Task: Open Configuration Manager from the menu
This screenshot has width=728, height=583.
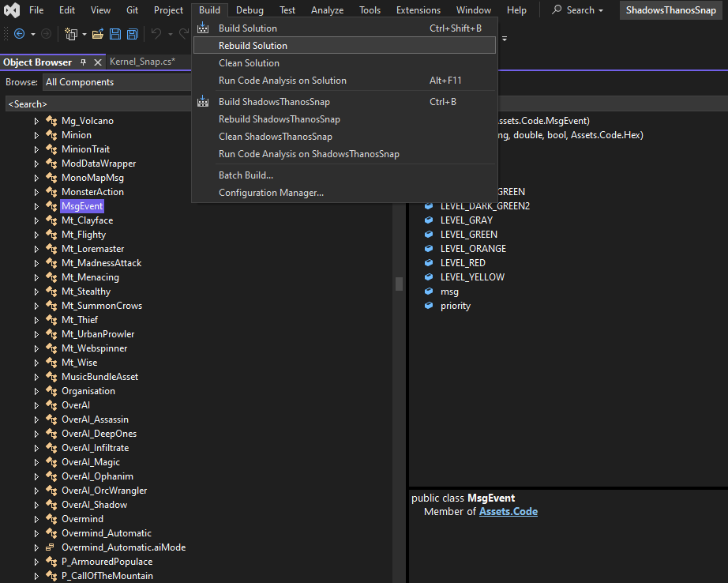Action: [271, 193]
